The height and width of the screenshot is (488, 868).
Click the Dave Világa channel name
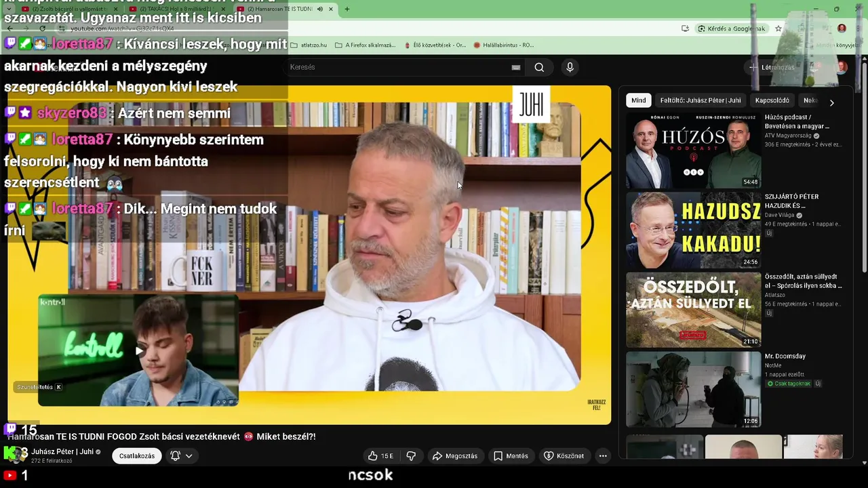pyautogui.click(x=779, y=215)
